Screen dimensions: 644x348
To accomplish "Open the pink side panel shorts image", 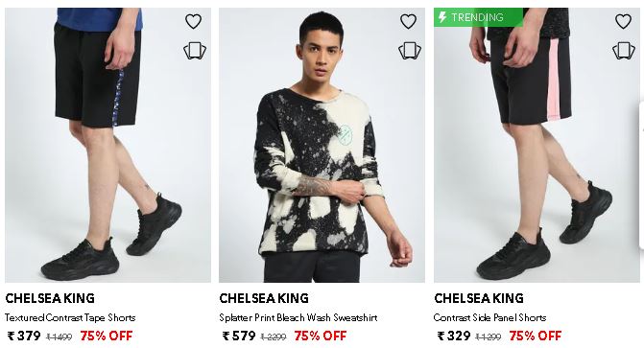I will click(537, 146).
